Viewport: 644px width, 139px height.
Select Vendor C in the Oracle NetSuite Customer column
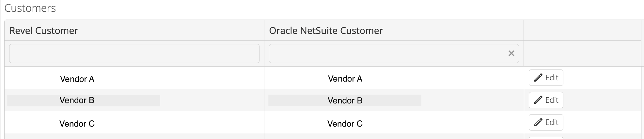click(x=345, y=124)
